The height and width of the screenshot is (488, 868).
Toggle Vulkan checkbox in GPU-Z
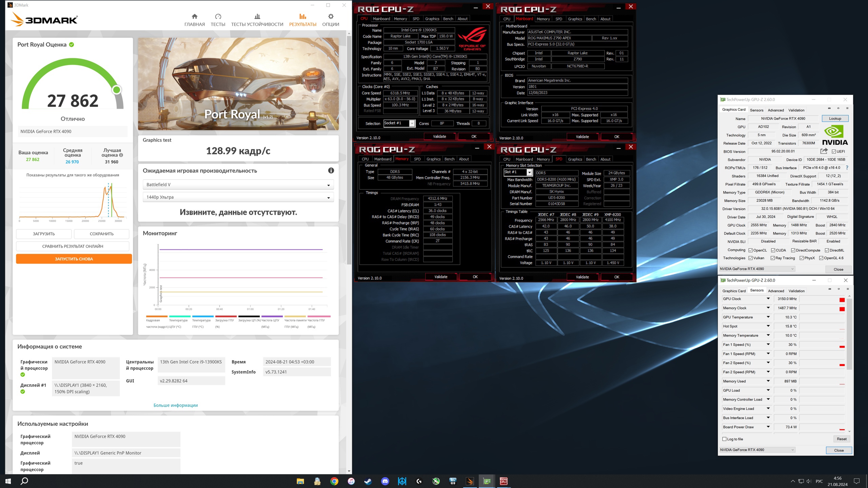(x=751, y=258)
